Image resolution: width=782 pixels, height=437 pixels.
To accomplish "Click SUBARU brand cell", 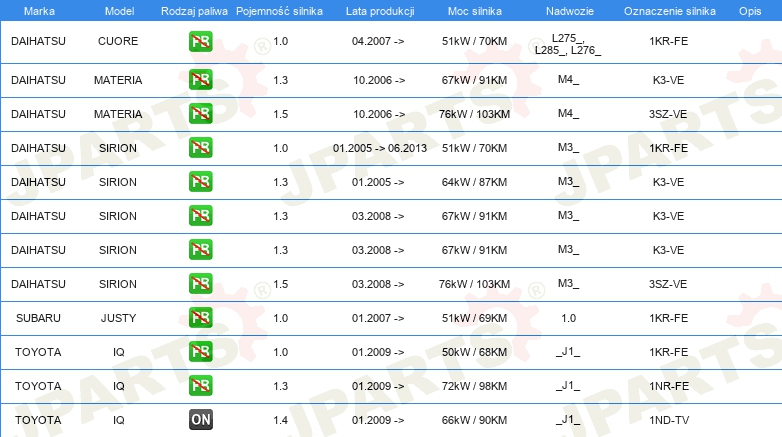I will point(38,318).
